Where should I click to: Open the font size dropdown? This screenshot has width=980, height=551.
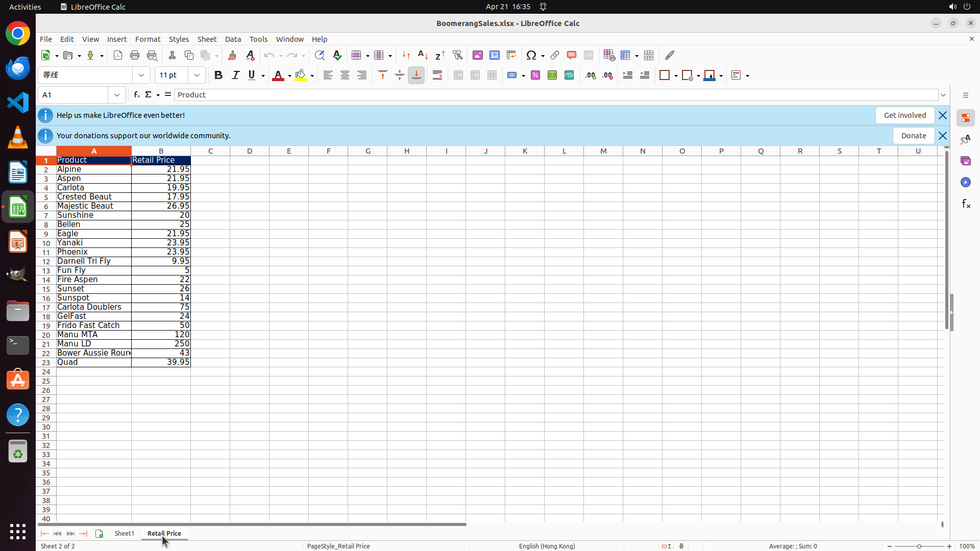197,76
